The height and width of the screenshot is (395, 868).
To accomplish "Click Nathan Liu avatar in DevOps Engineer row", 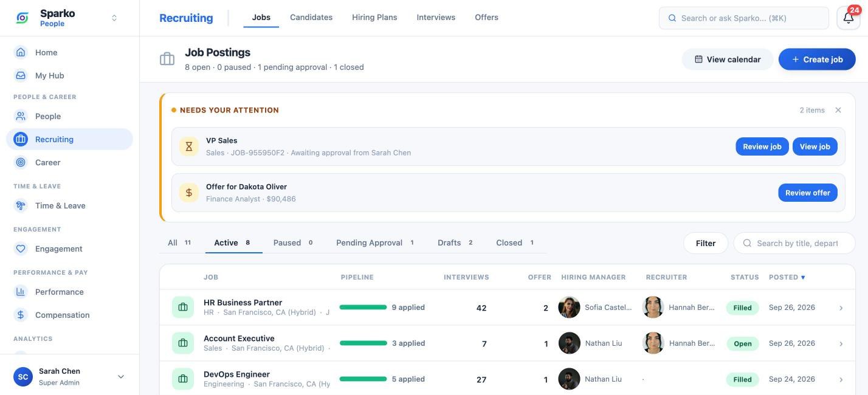I will click(570, 379).
